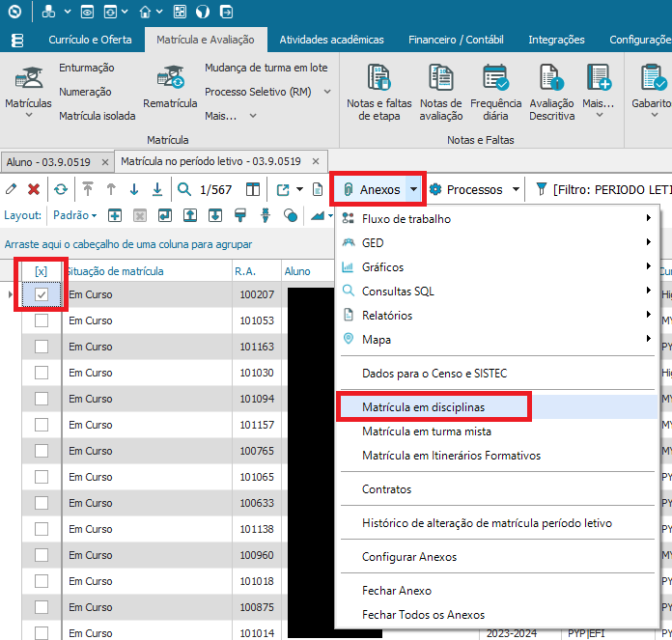This screenshot has height=640, width=672.
Task: Click Mudança de turma em lote
Action: coord(266,68)
